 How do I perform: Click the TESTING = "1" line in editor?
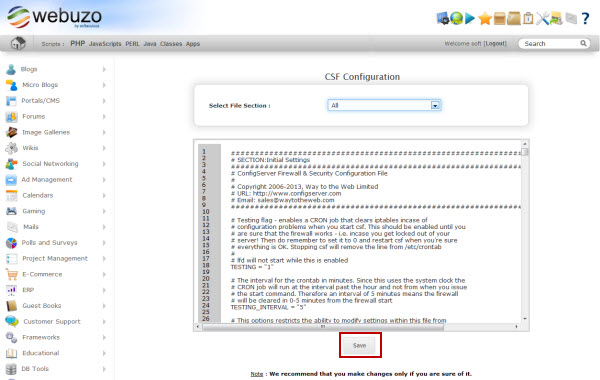(x=252, y=267)
